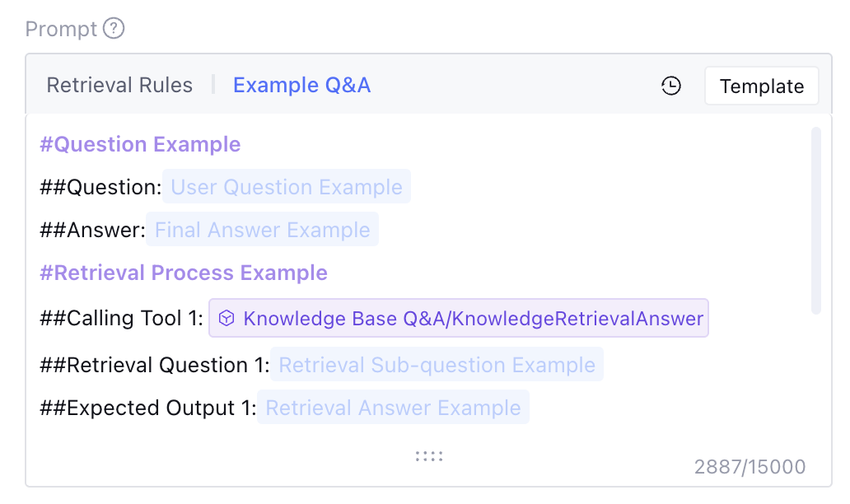The height and width of the screenshot is (504, 850).
Task: Place cursor in the #Question Example heading
Action: pos(140,144)
